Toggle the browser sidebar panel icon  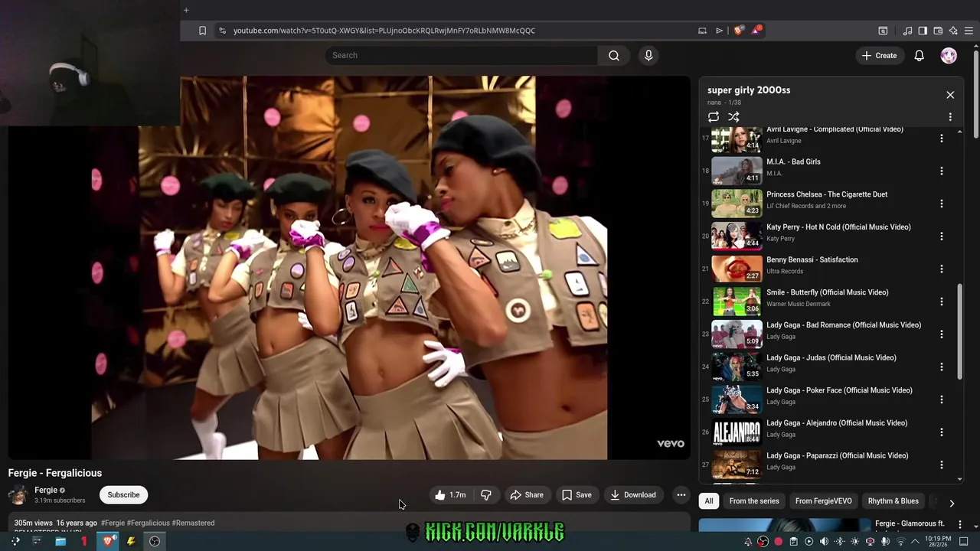tap(923, 31)
